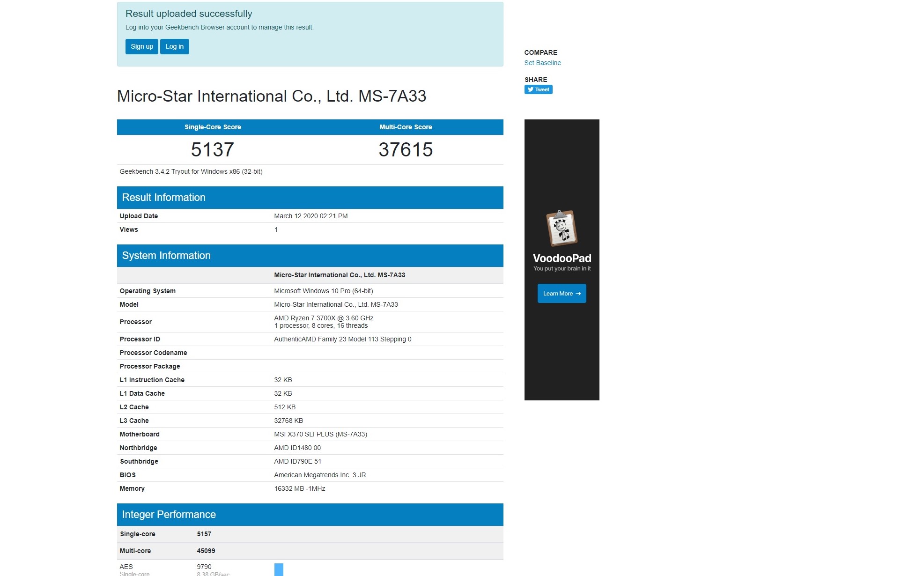Screen dimensions: 924x576
Task: Share result via Tweet button
Action: point(538,89)
